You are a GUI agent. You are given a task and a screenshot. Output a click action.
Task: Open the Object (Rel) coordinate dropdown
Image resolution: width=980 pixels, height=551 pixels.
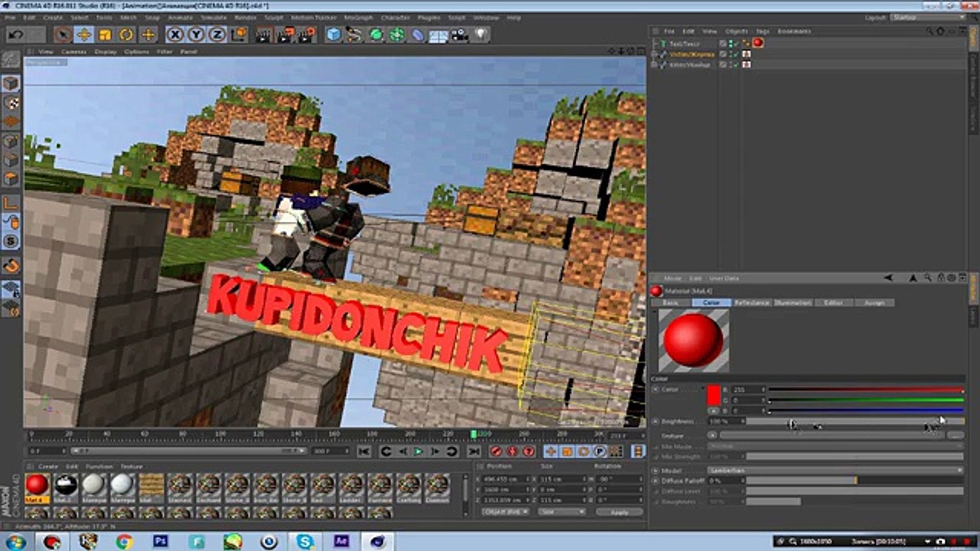[x=505, y=512]
